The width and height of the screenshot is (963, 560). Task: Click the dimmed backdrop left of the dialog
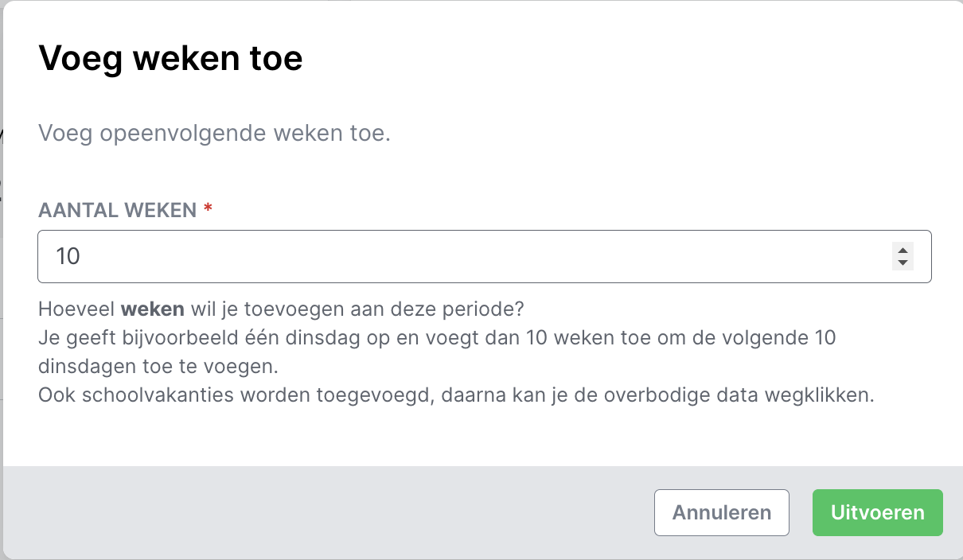point(2,278)
